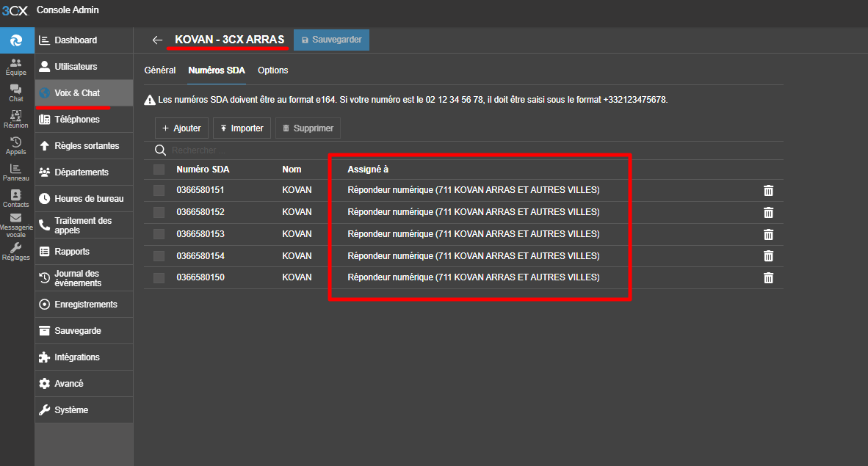
Task: Tick checkbox for number 0366580151
Action: [159, 190]
